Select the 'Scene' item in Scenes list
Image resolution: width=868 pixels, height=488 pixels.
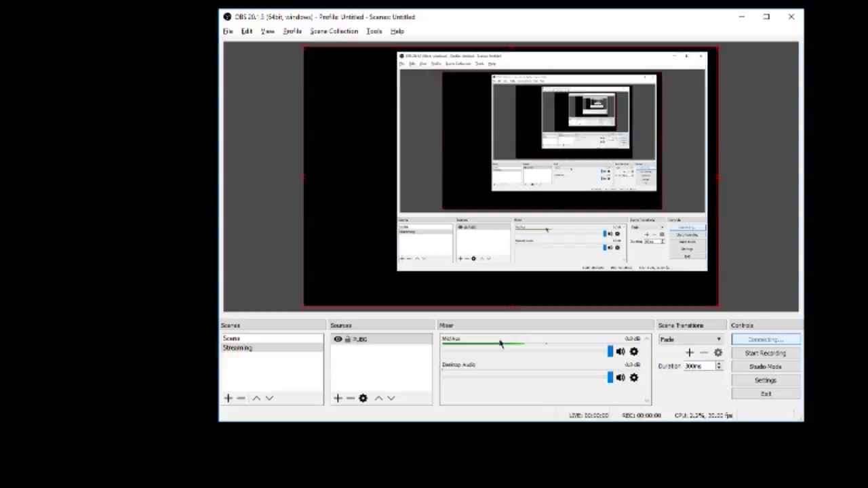pyautogui.click(x=273, y=338)
